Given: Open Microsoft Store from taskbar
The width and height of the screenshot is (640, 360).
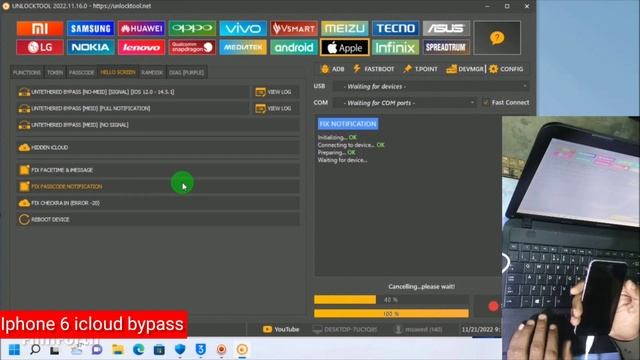Looking at the screenshot, I should click(159, 349).
